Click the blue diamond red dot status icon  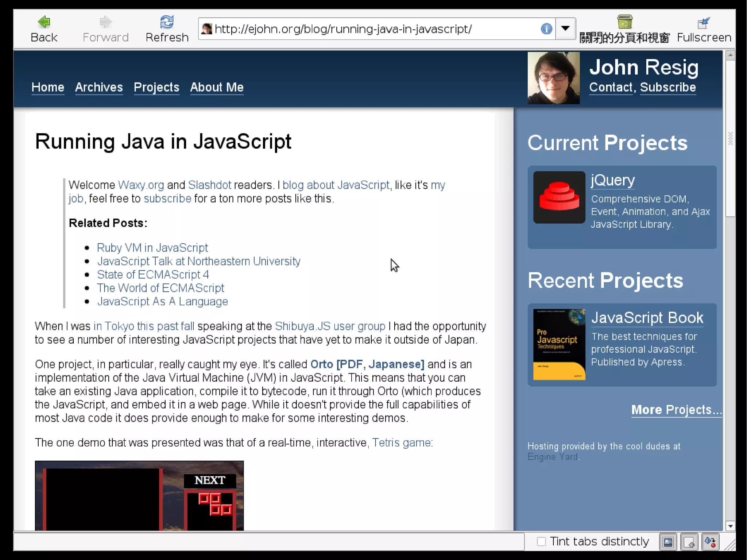click(x=710, y=542)
